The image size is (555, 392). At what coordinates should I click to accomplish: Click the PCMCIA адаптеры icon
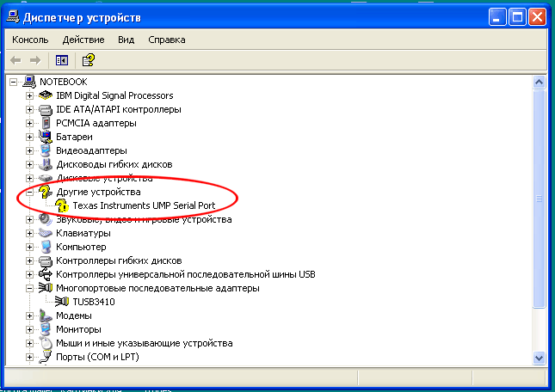[x=46, y=123]
